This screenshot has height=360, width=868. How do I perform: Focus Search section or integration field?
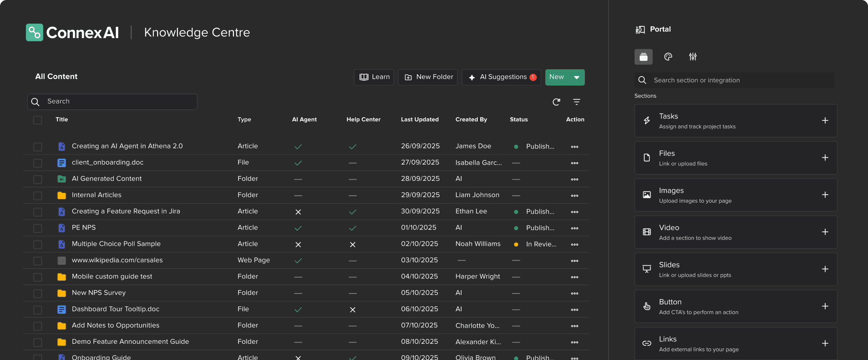click(734, 80)
